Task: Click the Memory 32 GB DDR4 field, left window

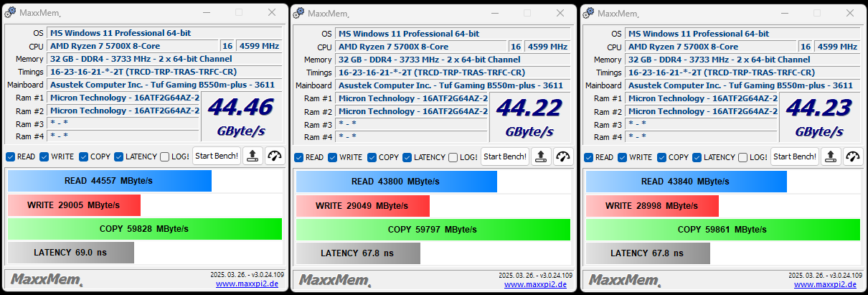Action: (165, 59)
